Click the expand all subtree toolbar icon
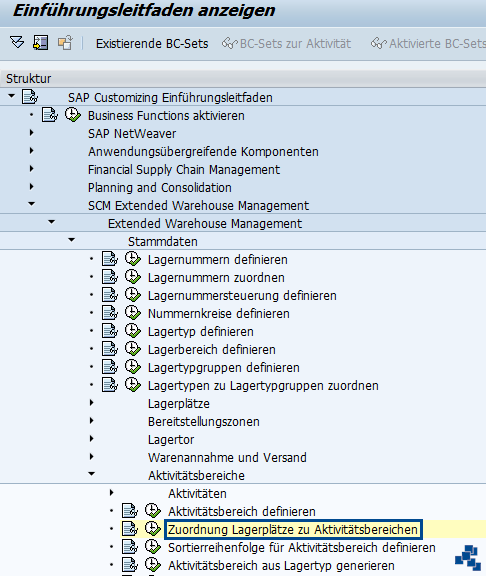 click(x=17, y=43)
